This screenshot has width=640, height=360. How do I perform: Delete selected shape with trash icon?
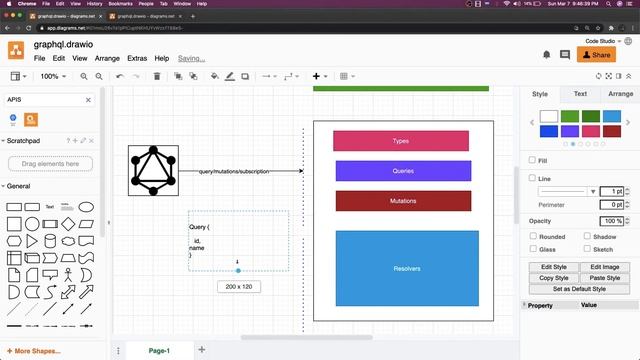157,76
